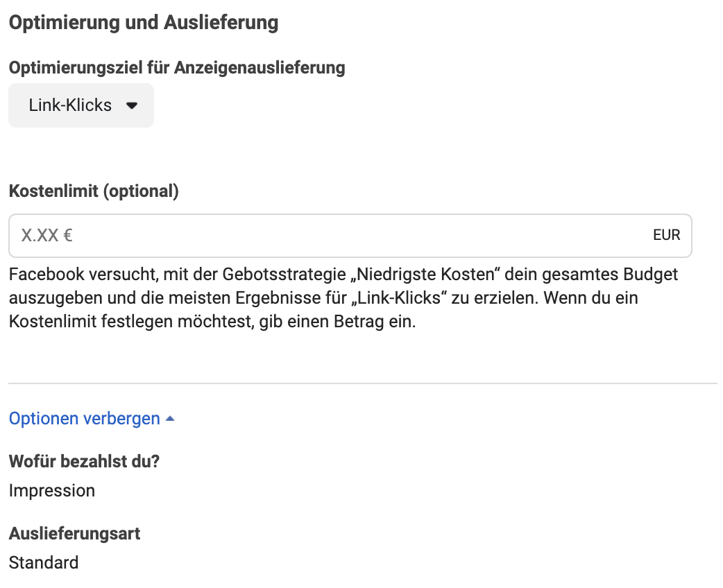The width and height of the screenshot is (723, 588).
Task: Click the dropdown arrow next to Link-Klicks
Action: point(132,105)
